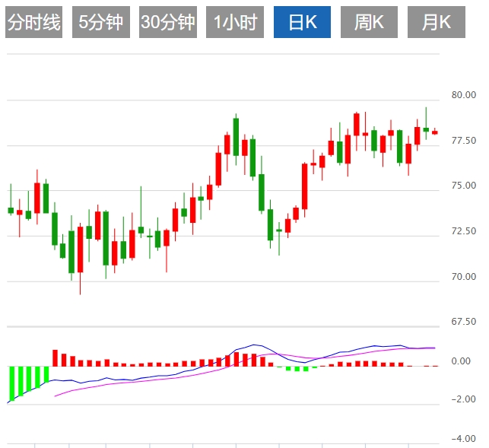Click the -4.00 MACD axis label

point(463,439)
